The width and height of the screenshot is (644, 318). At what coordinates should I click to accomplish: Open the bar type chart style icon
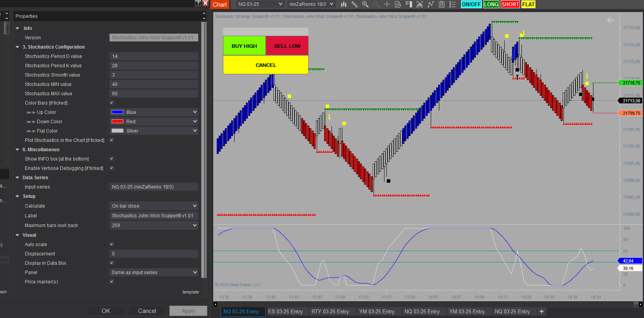344,4
